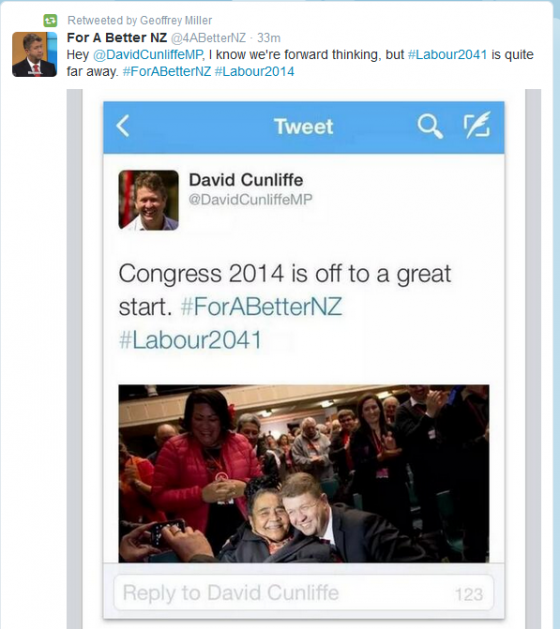Tap the compose tweet quill icon

pyautogui.click(x=477, y=125)
